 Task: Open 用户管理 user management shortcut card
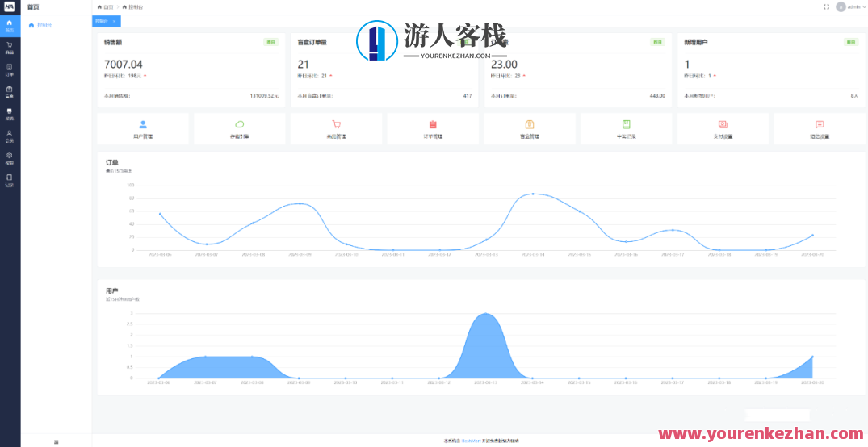(x=143, y=129)
